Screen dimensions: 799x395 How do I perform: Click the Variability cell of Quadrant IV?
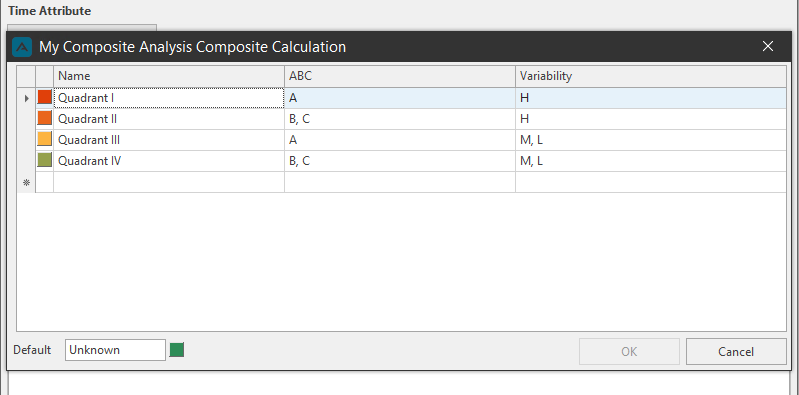click(651, 161)
